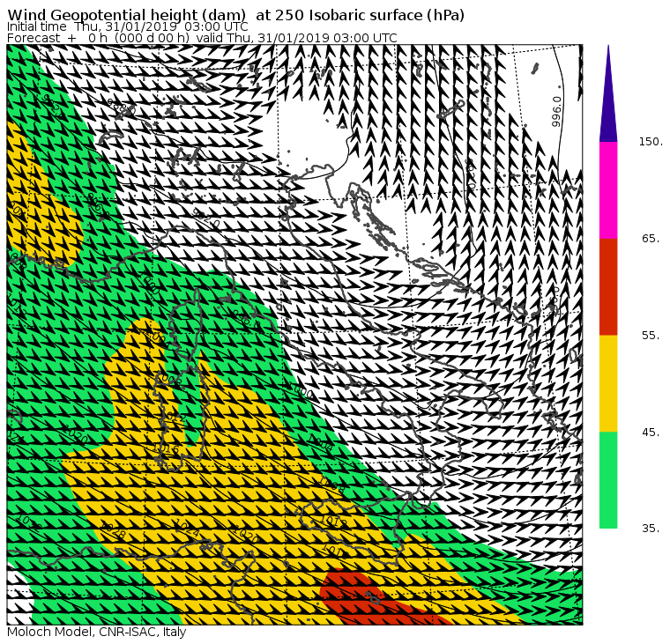This screenshot has height=644, width=670.
Task: Click the 996.0 contour label
Action: [x=556, y=112]
